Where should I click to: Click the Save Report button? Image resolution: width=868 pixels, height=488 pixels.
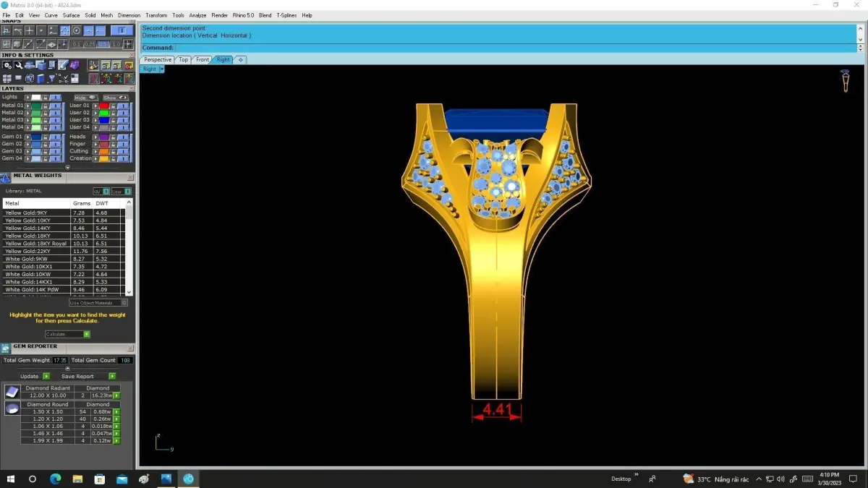coord(88,376)
